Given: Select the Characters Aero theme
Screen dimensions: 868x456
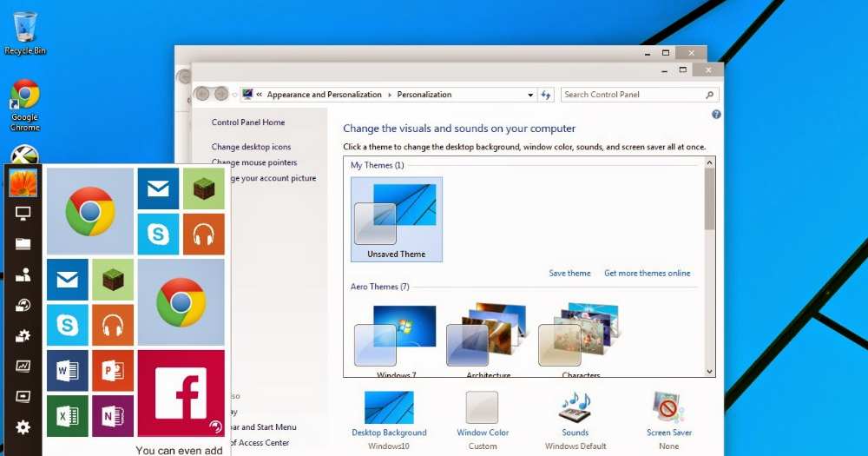Looking at the screenshot, I should coord(581,340).
